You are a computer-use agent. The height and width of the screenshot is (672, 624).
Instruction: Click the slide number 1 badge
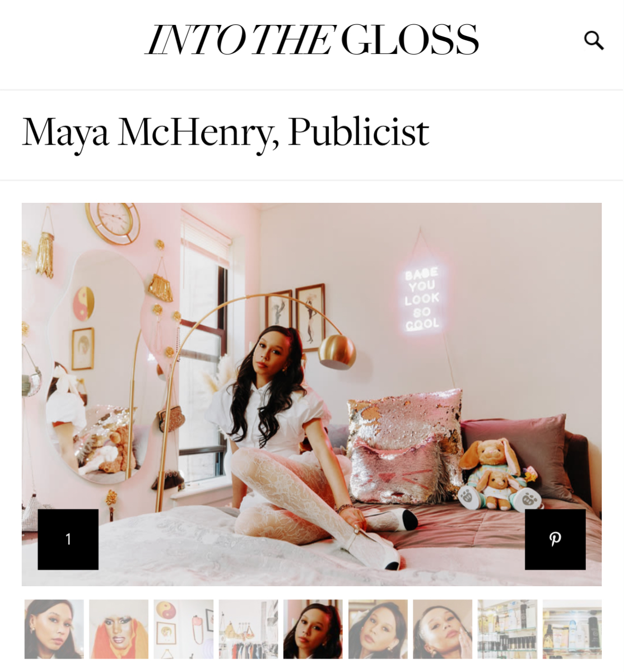68,539
